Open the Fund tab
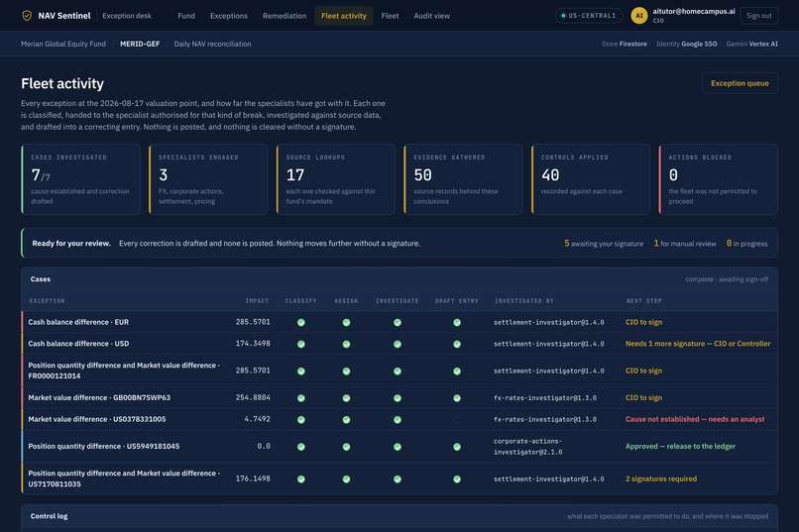 click(186, 16)
